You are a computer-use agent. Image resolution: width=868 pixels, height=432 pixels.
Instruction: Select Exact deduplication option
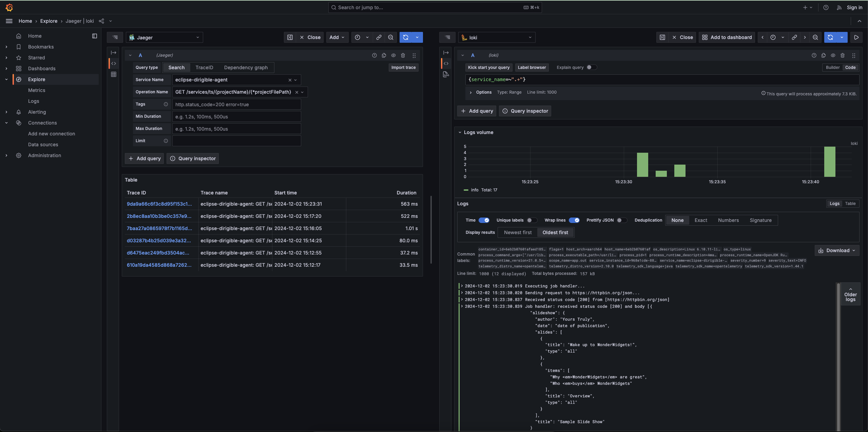(701, 220)
